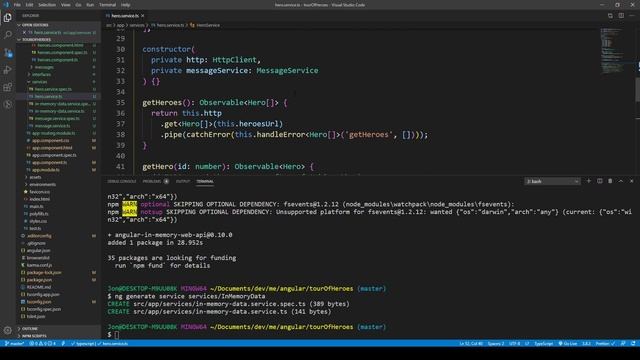Switch to the Output tab

coord(182,181)
